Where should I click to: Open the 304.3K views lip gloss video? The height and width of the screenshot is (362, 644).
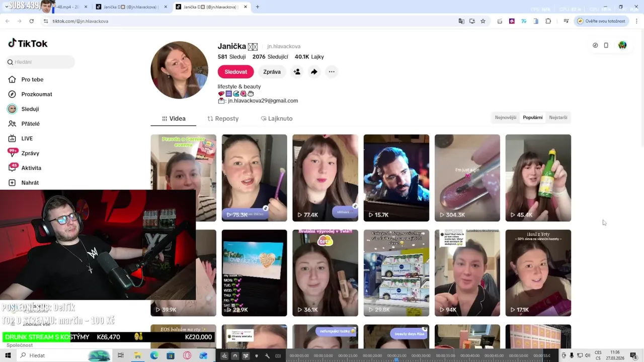tap(467, 177)
